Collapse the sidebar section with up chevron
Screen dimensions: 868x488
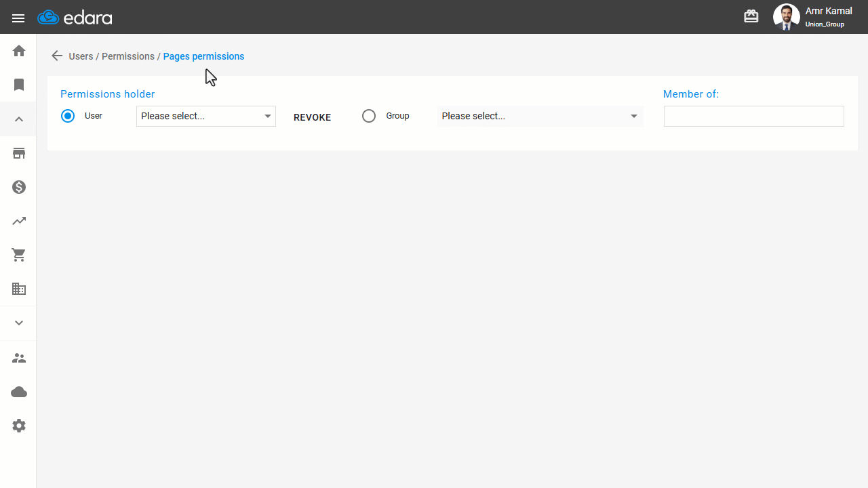pyautogui.click(x=19, y=119)
